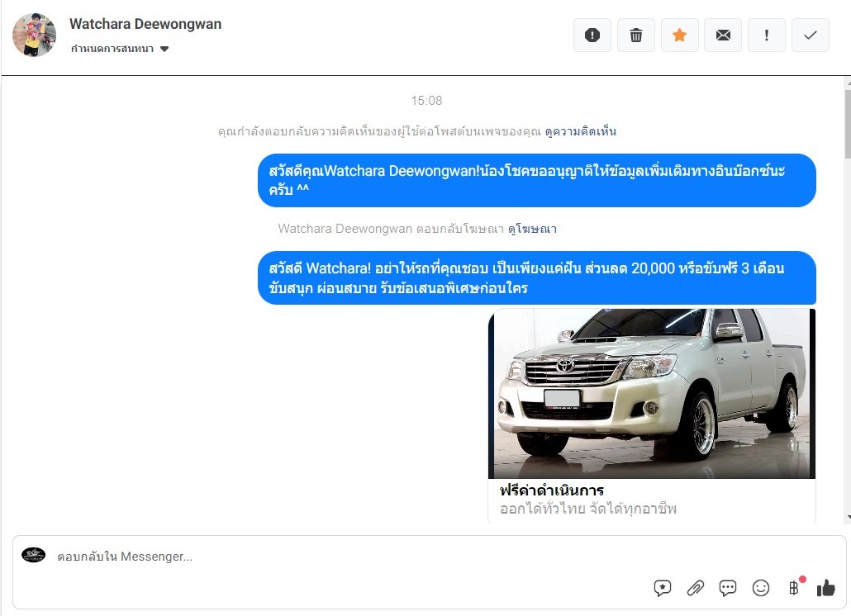851x616 pixels.
Task: Send a thumbs-up like
Action: point(825,588)
